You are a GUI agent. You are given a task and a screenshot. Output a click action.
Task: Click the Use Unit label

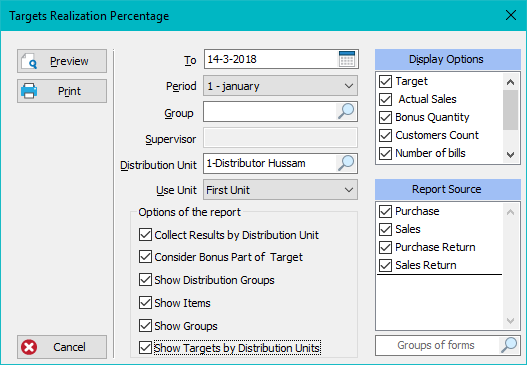pos(176,190)
